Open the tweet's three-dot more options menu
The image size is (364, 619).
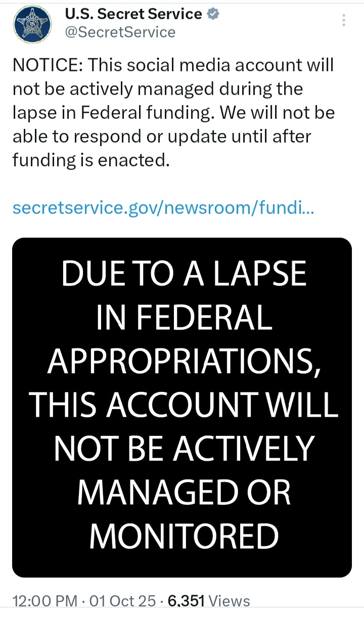pyautogui.click(x=344, y=20)
